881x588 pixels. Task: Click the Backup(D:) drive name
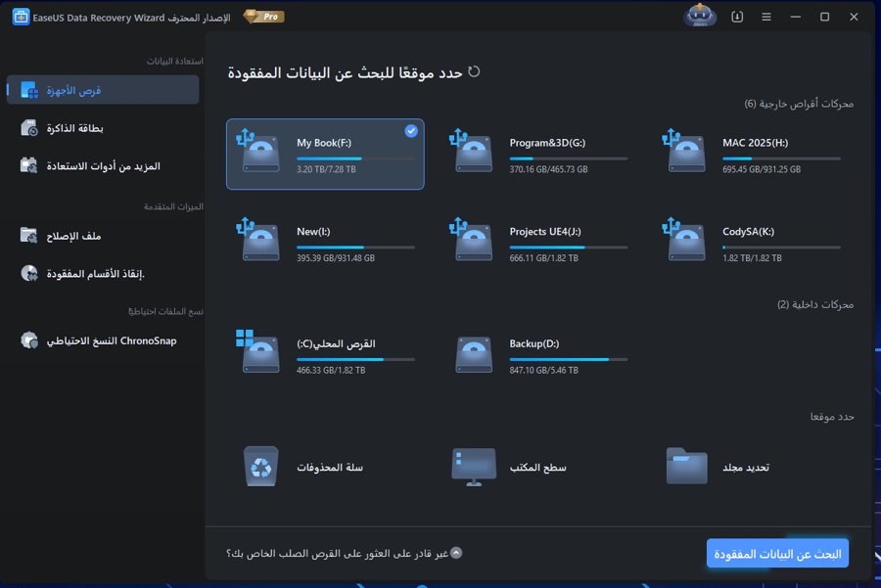tap(534, 343)
